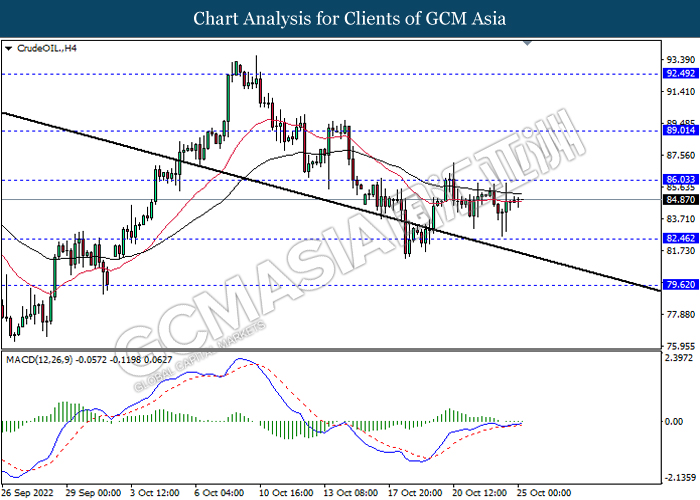This screenshot has height=500, width=700.
Task: Click the MACD scale value 2.3972
Action: click(x=679, y=358)
